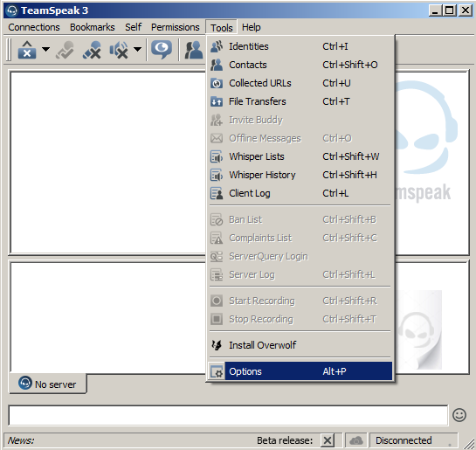
Task: Choose Contacts from the Tools menu
Action: (300, 65)
